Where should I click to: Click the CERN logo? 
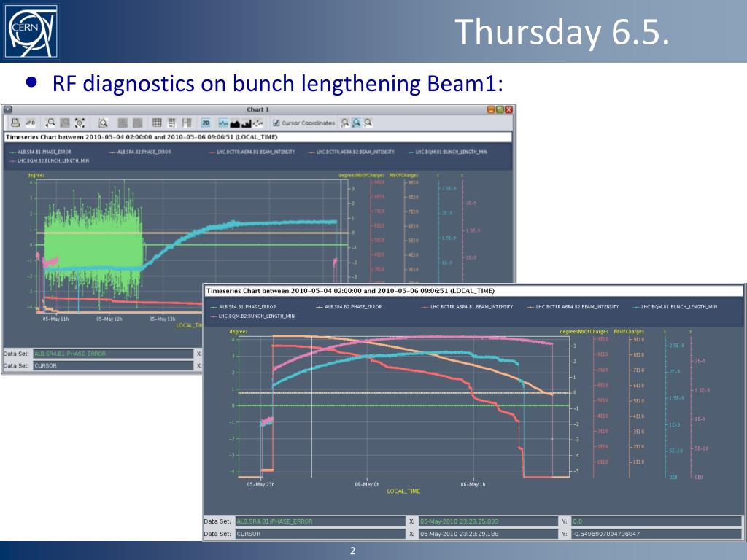pos(31,31)
